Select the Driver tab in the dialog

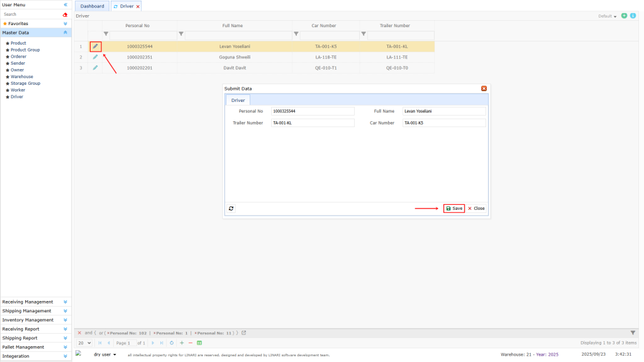click(x=238, y=100)
